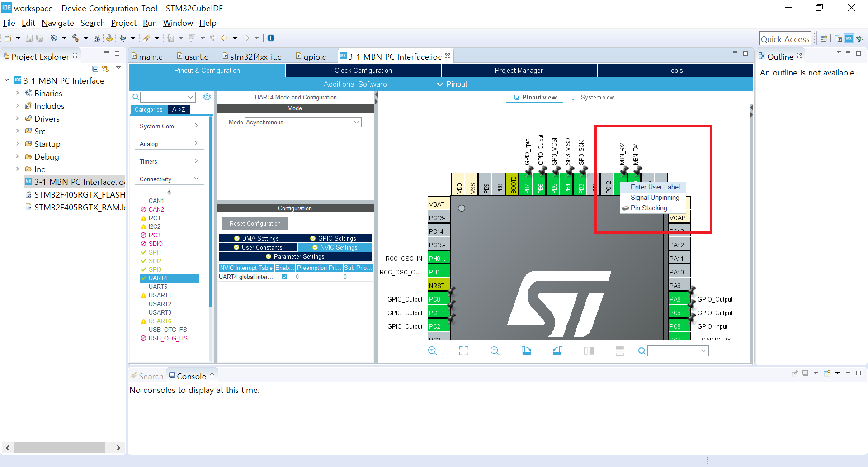Click the peripheral search input field

164,97
